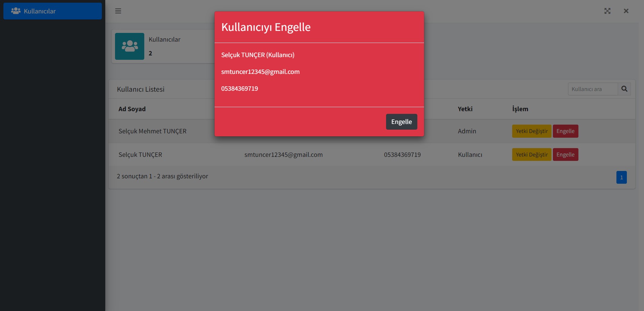Click Engelle for Selçuk Mehmet TUNÇER
Image resolution: width=644 pixels, height=311 pixels.
[566, 131]
